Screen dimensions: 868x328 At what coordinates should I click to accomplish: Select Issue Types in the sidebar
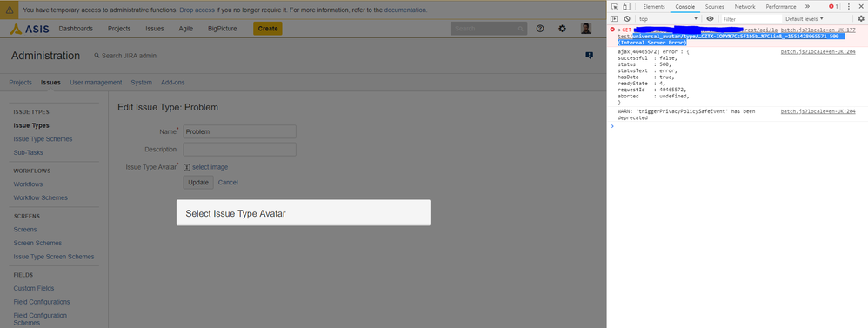31,126
